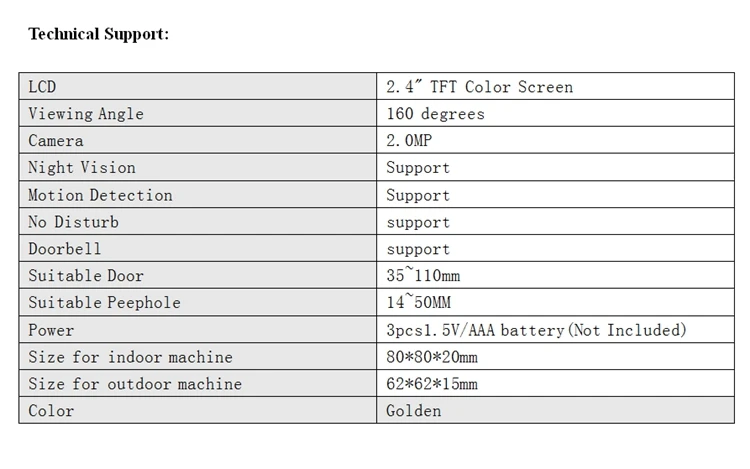Screen dimensions: 750x469
Task: Click the 2.4" TFT Color Screen value
Action: tap(479, 87)
